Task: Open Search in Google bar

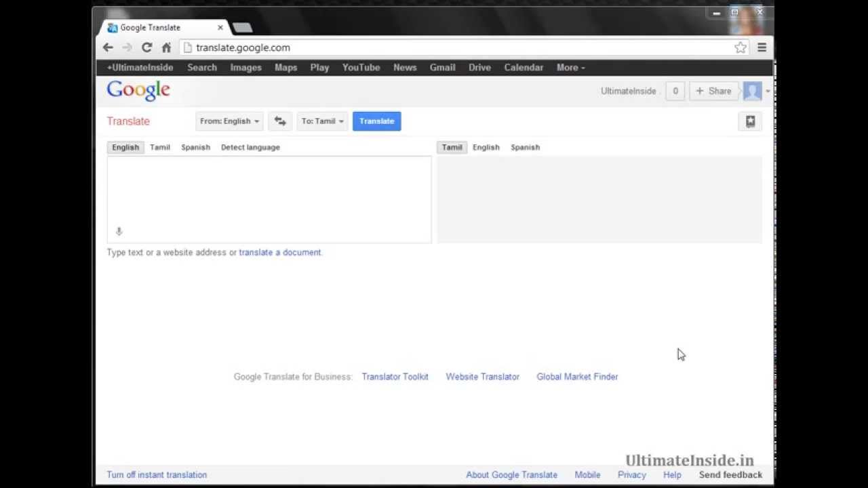Action: click(202, 68)
